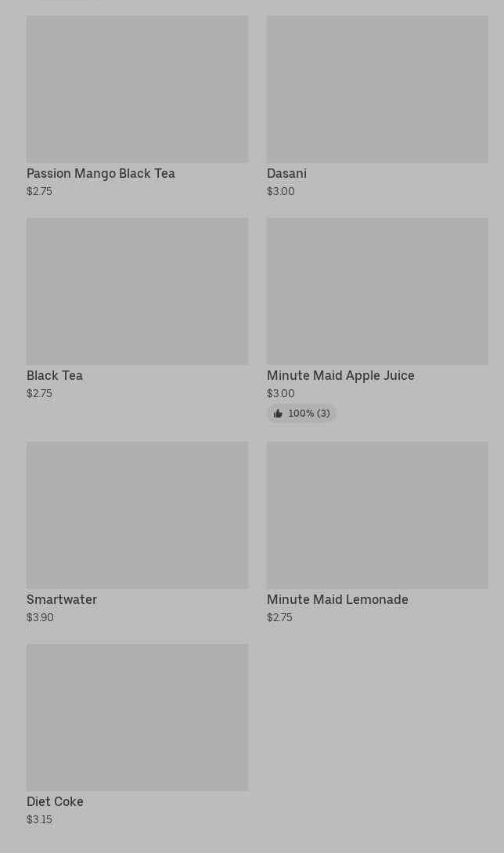Select the Minute Maid Lemonade title
504x853 pixels.
[337, 599]
